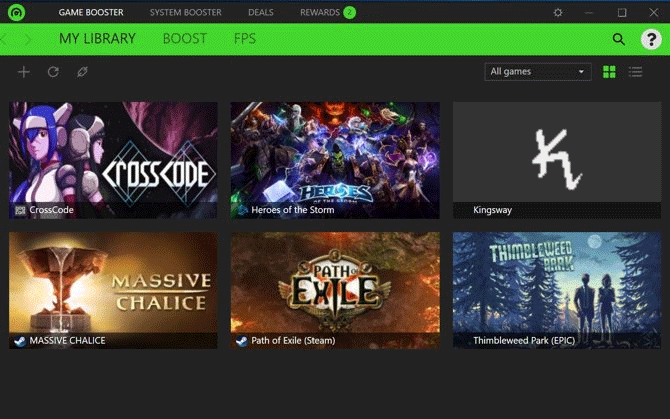Open the help question mark icon
Screen dimensions: 670x419
pos(651,39)
